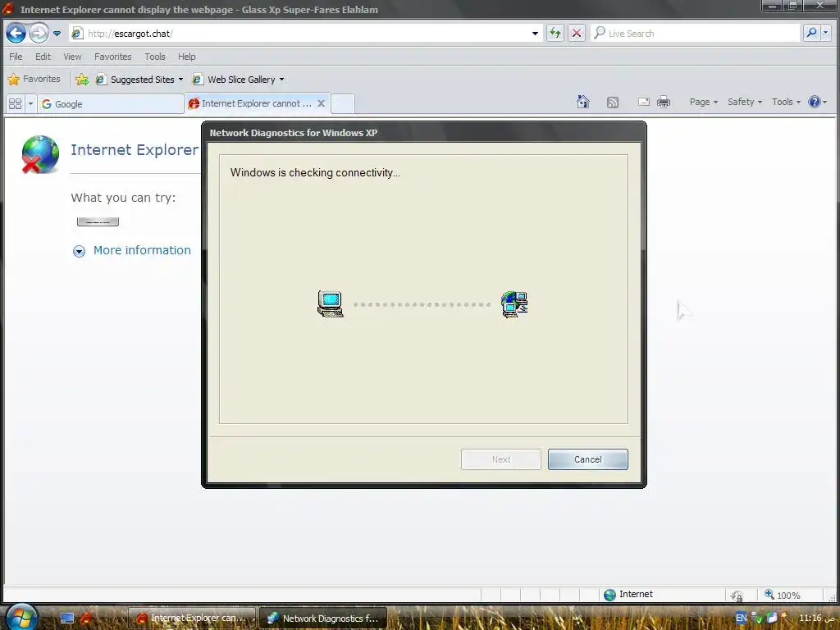Viewport: 840px width, 630px height.
Task: Click the blue Help question icon
Action: (815, 102)
